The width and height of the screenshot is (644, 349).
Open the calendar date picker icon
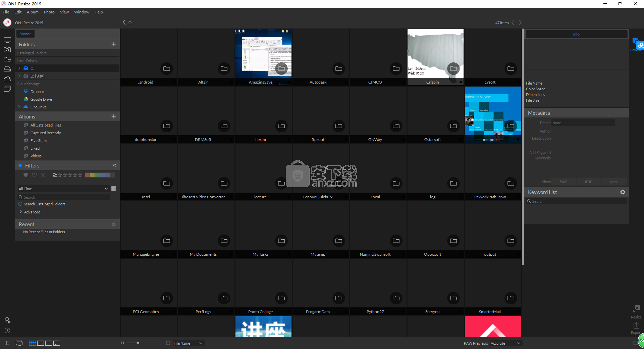114,188
